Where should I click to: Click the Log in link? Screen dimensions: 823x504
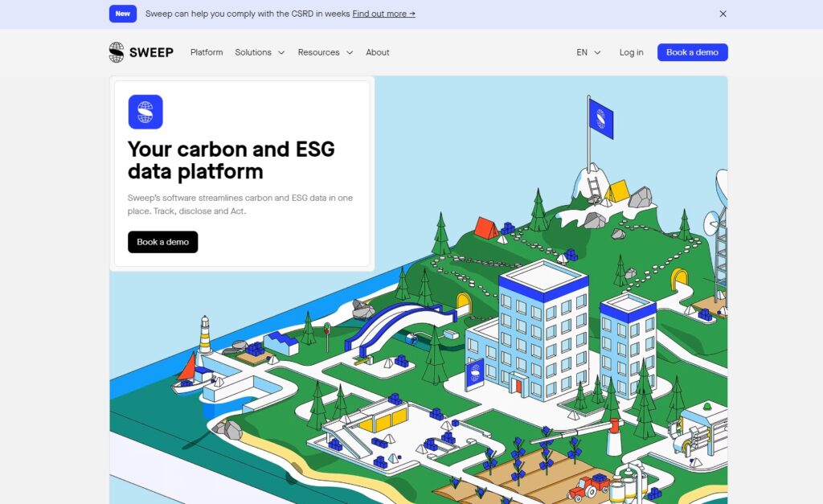631,52
